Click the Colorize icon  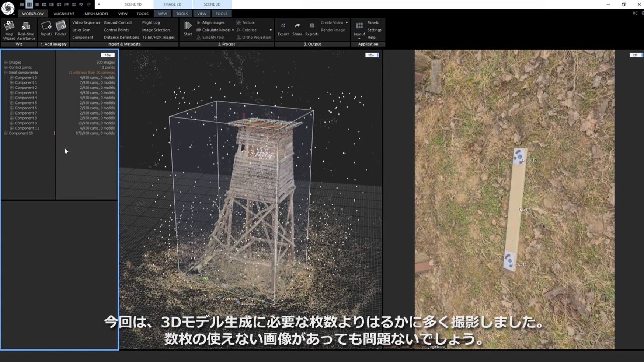239,30
